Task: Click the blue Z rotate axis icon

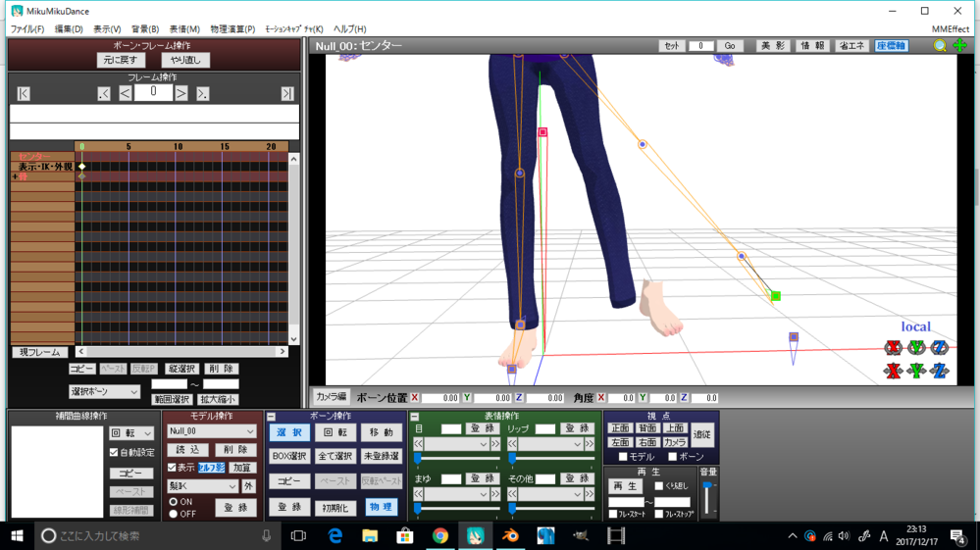Action: tap(940, 348)
